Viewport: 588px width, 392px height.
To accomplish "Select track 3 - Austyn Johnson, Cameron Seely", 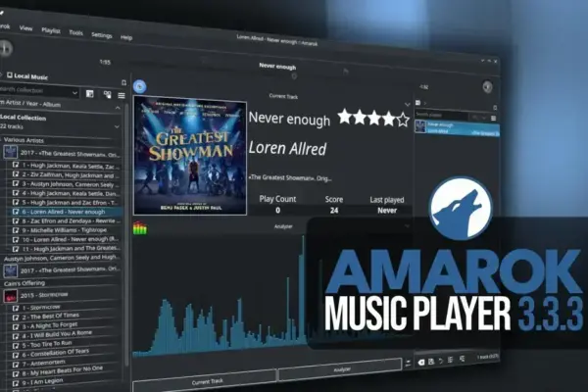I will point(66,184).
